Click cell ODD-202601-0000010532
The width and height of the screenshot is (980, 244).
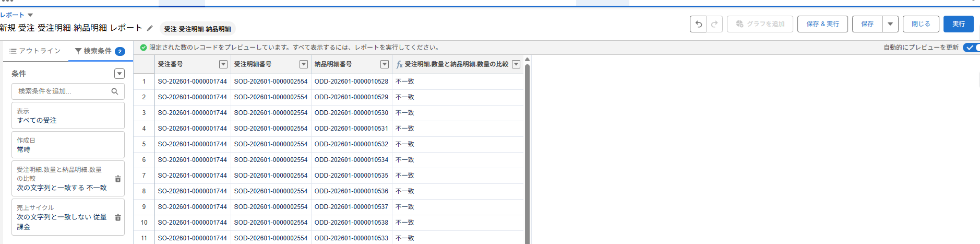tap(351, 144)
